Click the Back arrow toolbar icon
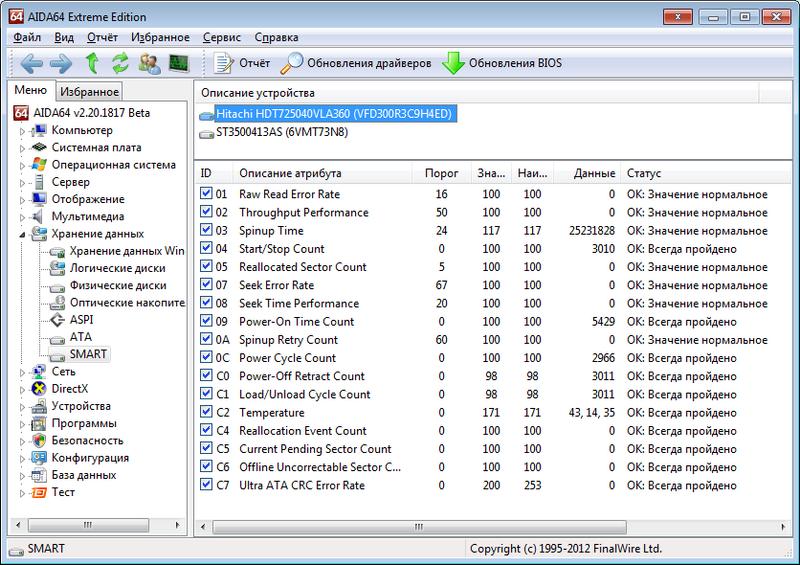Screen dimensions: 800x565 click(32, 64)
